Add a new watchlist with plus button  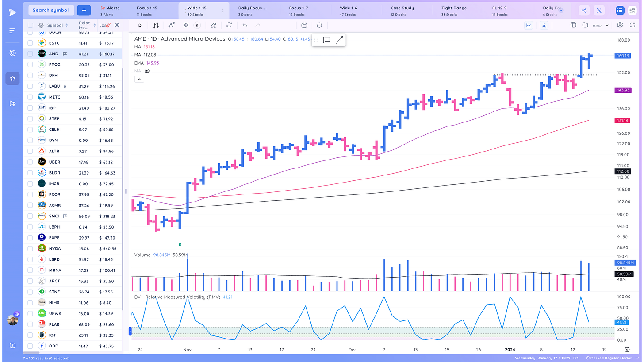click(84, 10)
